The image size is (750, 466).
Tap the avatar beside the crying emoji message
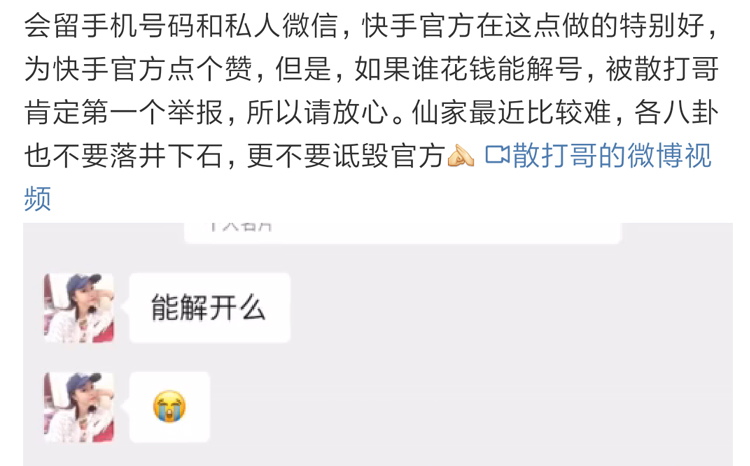[x=79, y=407]
